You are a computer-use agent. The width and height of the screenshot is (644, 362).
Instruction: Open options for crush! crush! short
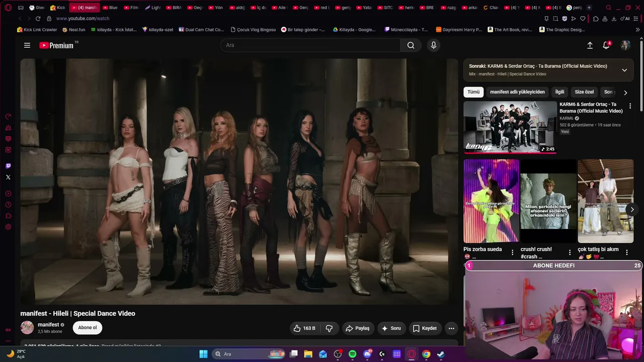[x=570, y=252]
